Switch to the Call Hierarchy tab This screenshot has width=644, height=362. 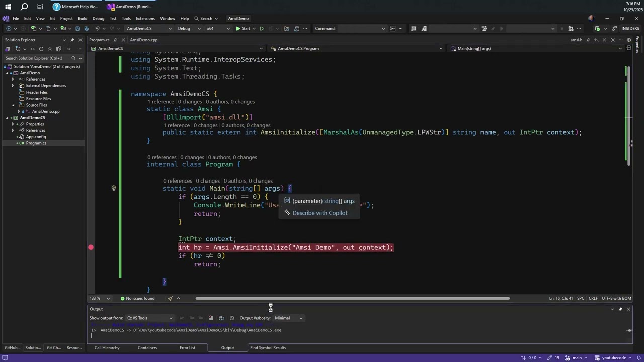coord(107,348)
